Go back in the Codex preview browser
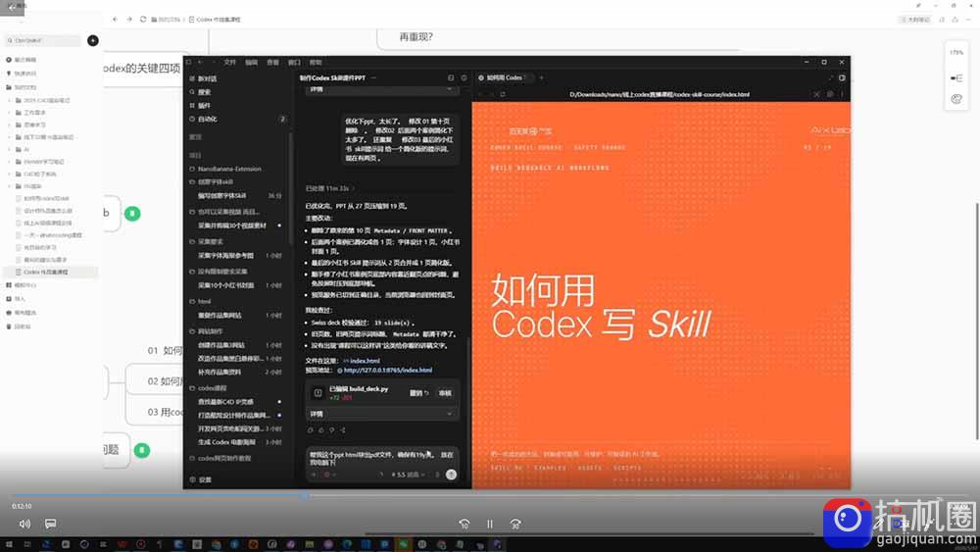Screen dimensions: 980x552 click(480, 94)
